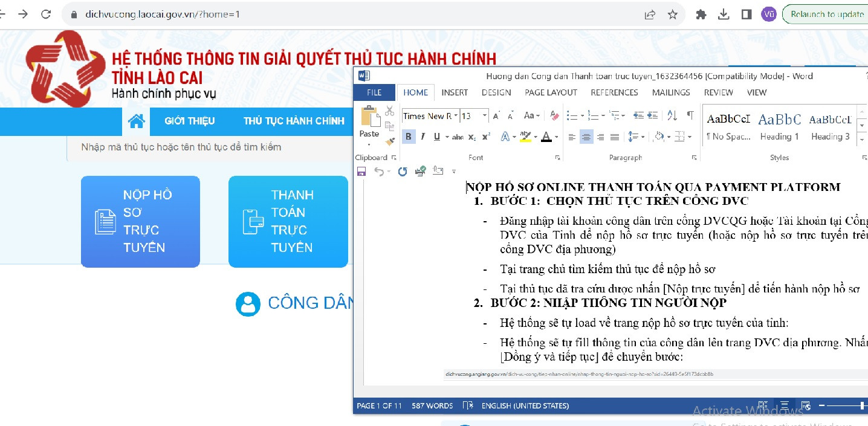Image resolution: width=868 pixels, height=426 pixels.
Task: Open the Font Color dropdown arrow
Action: (556, 137)
